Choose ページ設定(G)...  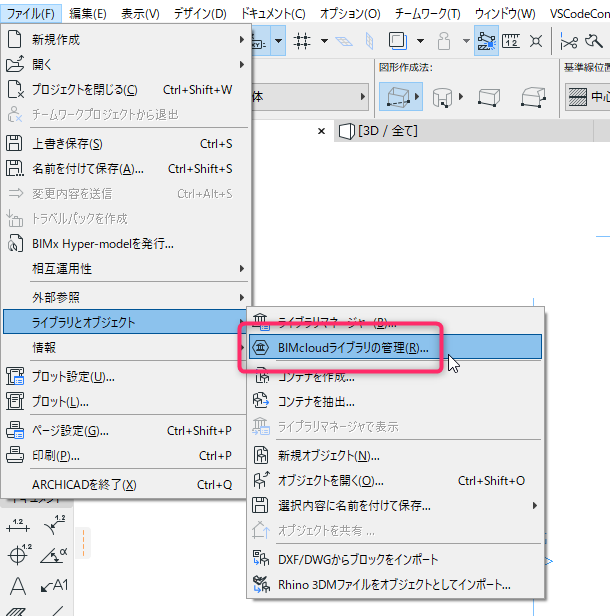(x=126, y=431)
